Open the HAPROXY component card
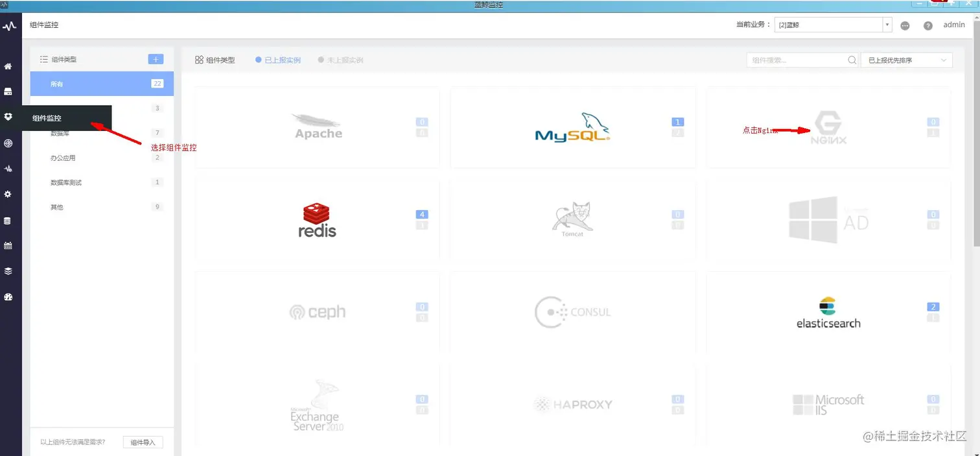This screenshot has width=980, height=456. coord(573,405)
